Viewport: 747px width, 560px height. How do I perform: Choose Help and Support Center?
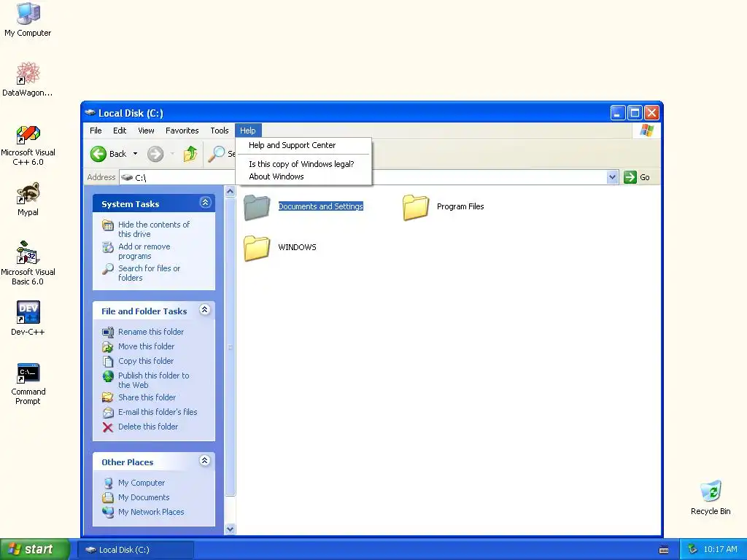point(303,145)
